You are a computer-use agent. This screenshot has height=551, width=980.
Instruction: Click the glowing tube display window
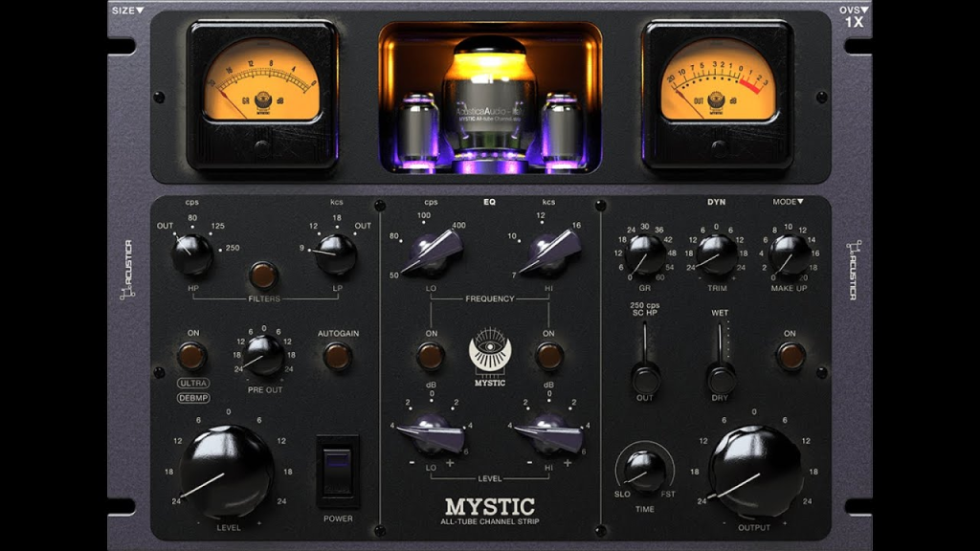point(490,99)
